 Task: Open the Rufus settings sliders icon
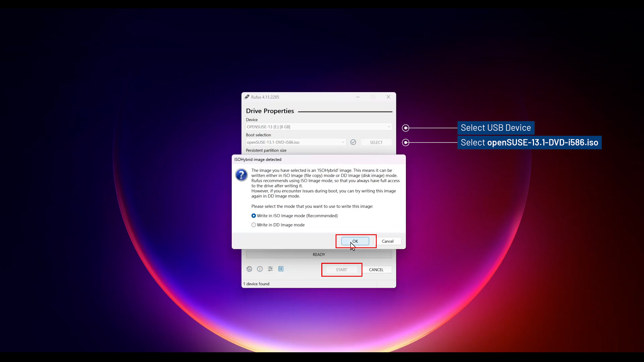click(270, 269)
